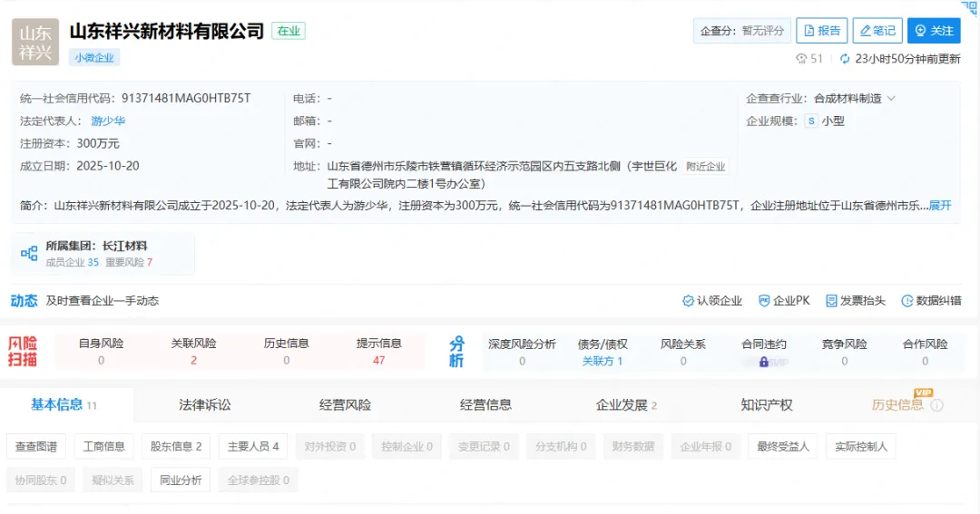Click the 企查分 暂无评分 score box
This screenshot has width=980, height=514.
pos(742,31)
